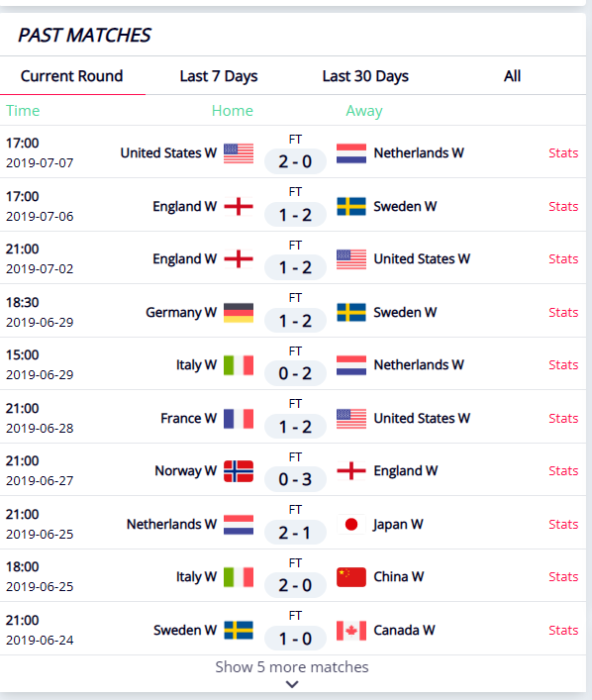Click the chevron below Show 5 more matches
The width and height of the screenshot is (592, 700).
tap(292, 684)
